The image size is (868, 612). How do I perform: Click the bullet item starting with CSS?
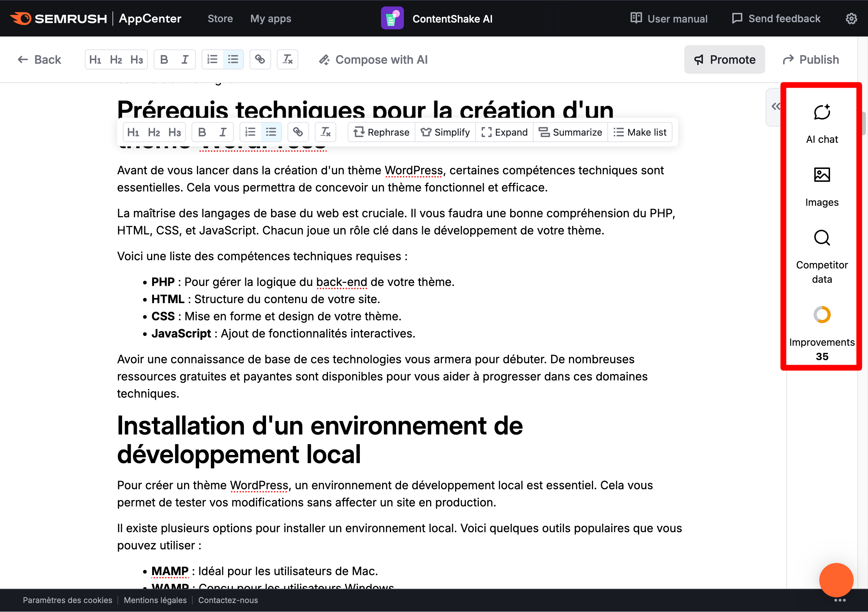tap(276, 317)
